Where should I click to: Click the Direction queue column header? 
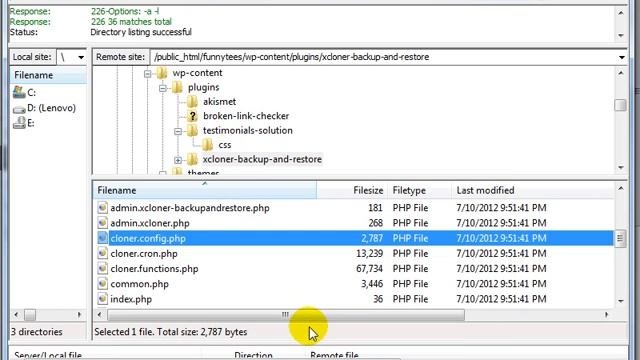(253, 356)
